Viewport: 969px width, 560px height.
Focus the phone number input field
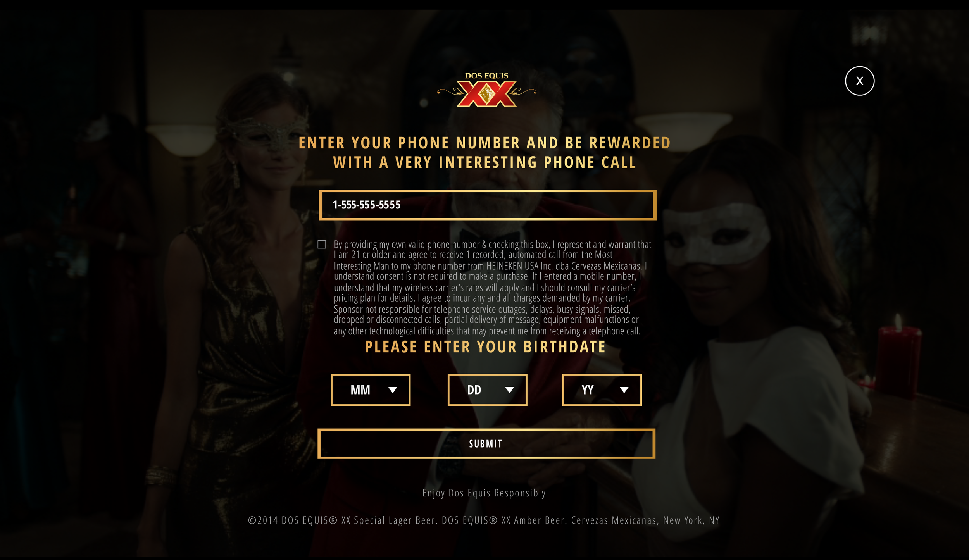click(487, 205)
